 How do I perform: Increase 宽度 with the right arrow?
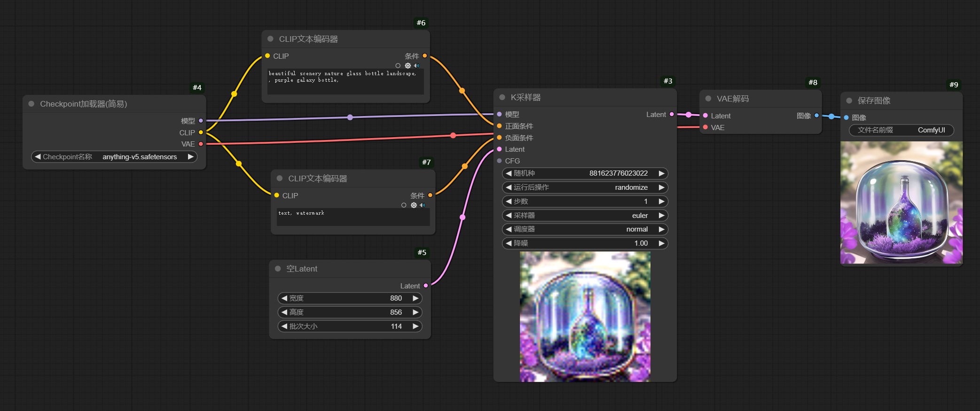point(416,298)
